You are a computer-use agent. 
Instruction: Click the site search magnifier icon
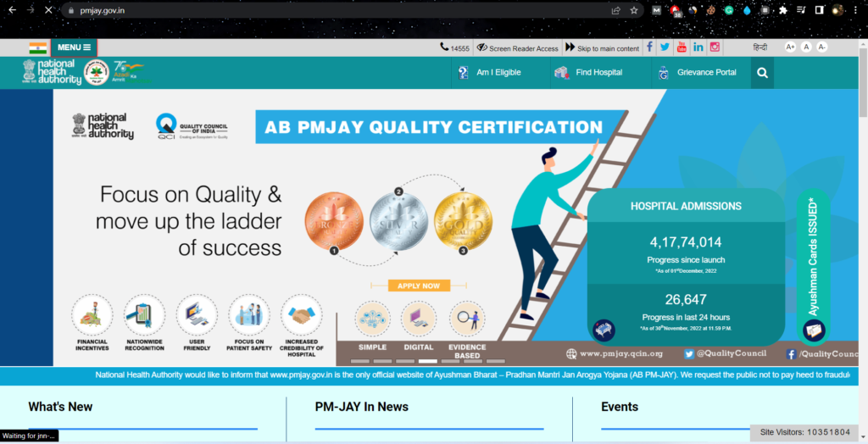[762, 73]
